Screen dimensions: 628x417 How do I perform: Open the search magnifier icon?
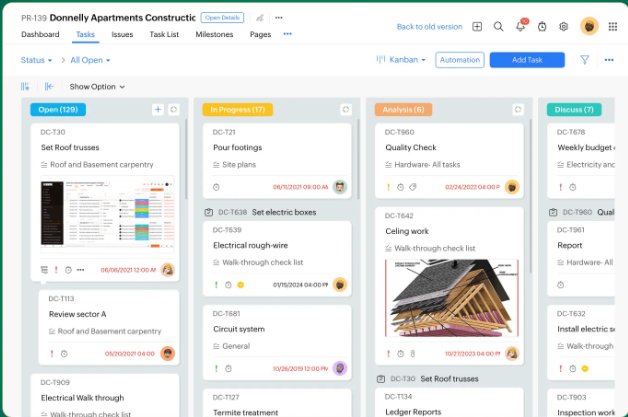point(499,27)
